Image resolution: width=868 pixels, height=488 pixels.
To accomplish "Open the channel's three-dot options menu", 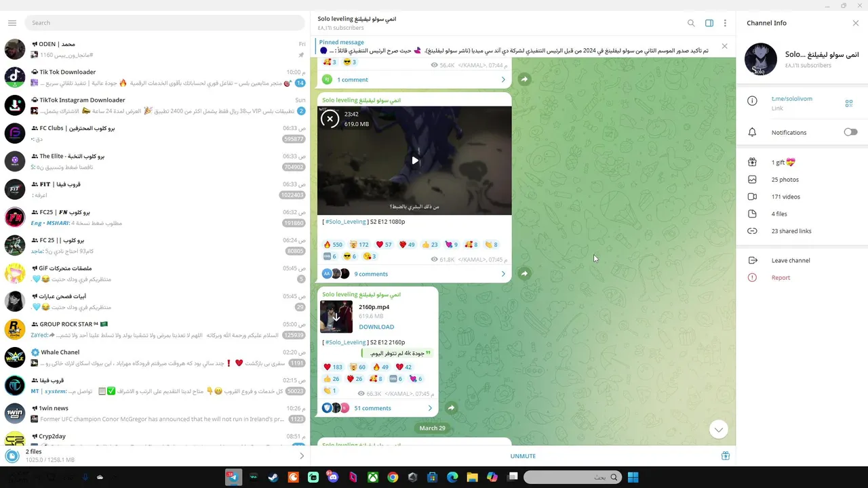I will click(725, 23).
